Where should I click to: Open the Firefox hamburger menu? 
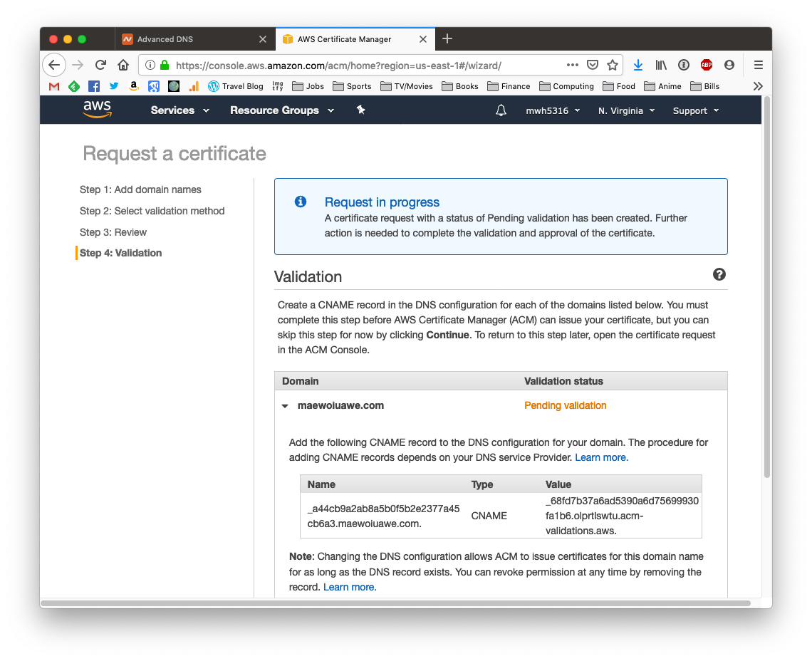[758, 65]
